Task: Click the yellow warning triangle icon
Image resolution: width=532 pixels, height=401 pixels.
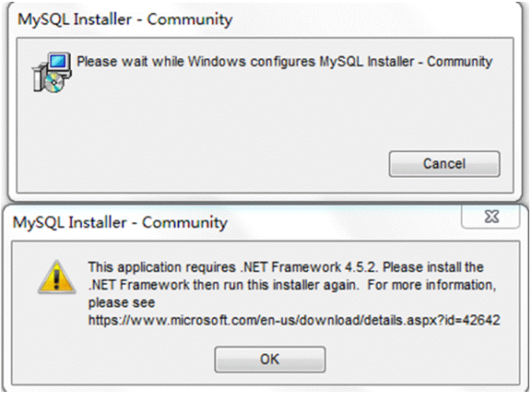Action: pos(56,277)
